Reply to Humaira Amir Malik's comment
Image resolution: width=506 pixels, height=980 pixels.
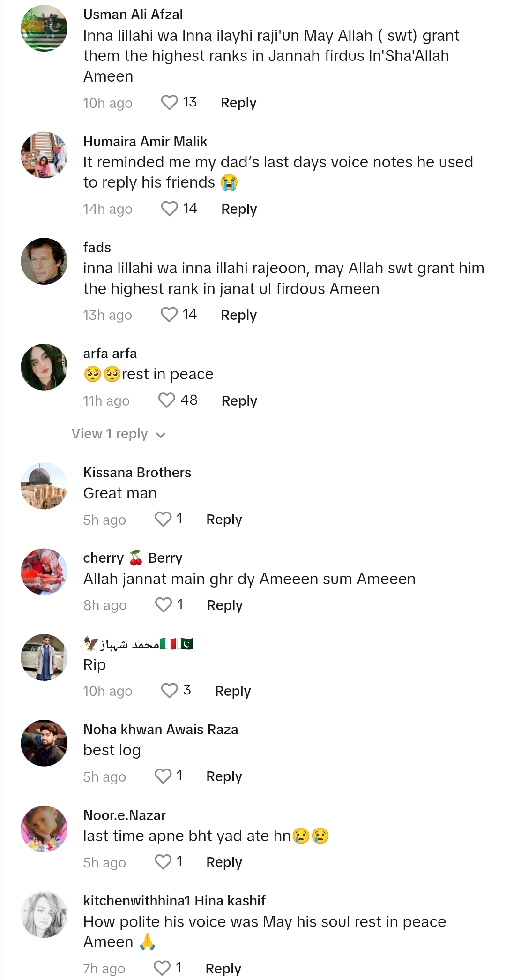239,209
